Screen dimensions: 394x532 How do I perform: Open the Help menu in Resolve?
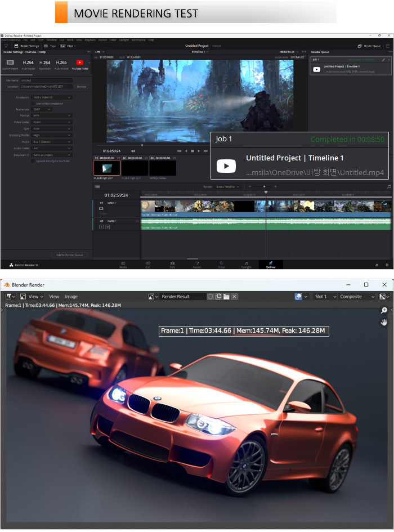coord(151,40)
